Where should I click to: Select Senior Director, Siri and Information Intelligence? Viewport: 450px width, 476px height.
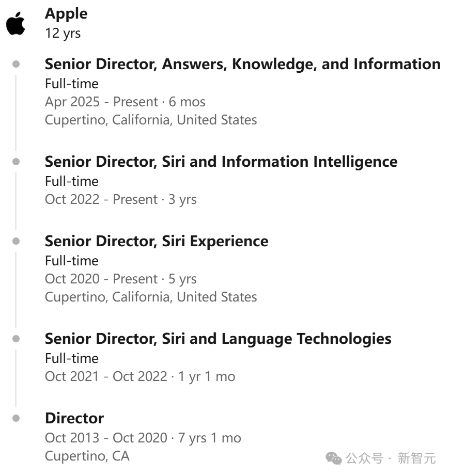click(x=221, y=162)
